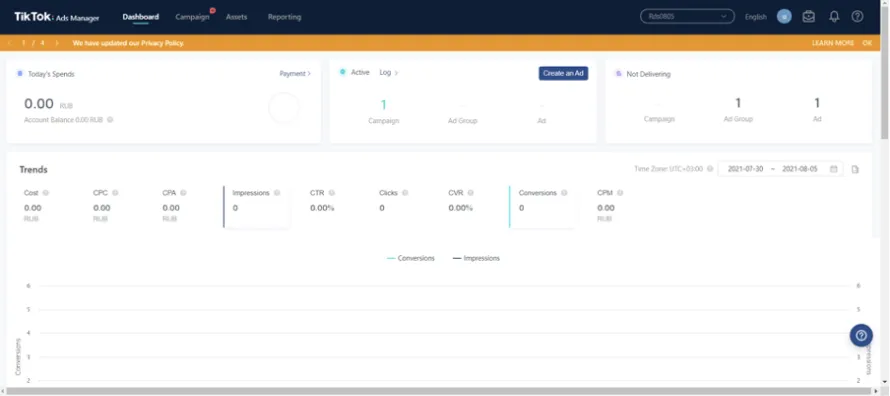Click info icon beside CPM metric
Viewport: 890px width, 396px height.
[620, 193]
